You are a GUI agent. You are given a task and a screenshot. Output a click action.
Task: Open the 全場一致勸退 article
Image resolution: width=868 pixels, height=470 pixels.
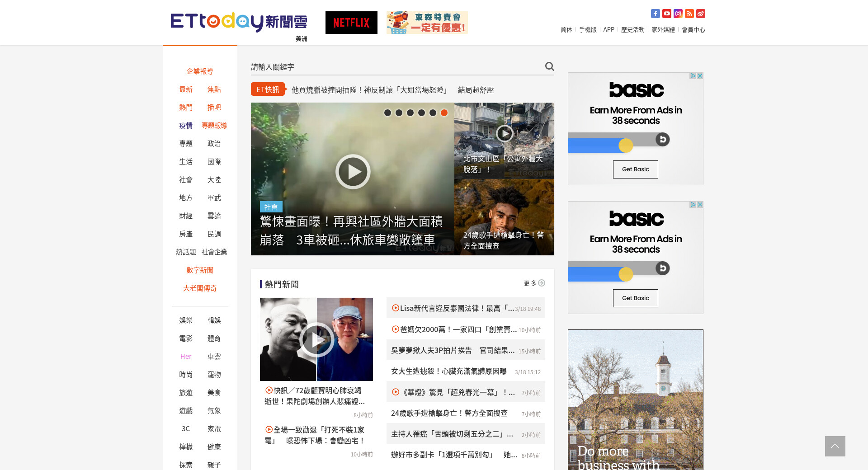315,435
